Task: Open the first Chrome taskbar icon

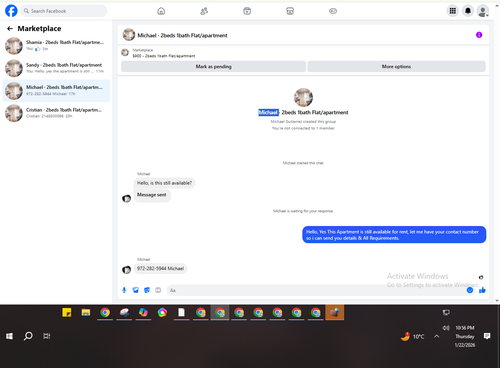Action: pyautogui.click(x=105, y=313)
